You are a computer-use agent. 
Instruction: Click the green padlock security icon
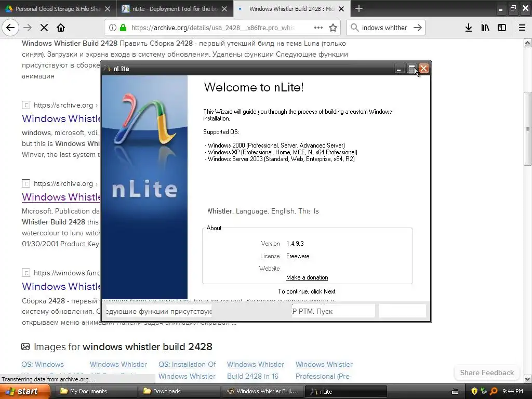[123, 28]
